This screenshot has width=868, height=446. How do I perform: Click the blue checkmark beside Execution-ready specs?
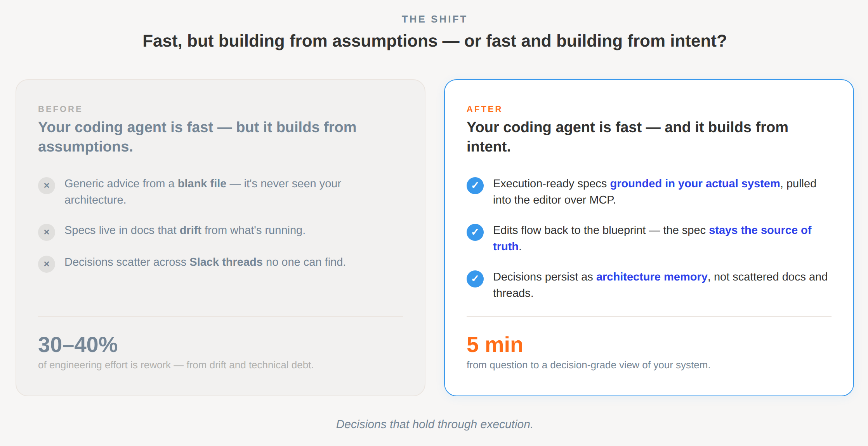[475, 186]
